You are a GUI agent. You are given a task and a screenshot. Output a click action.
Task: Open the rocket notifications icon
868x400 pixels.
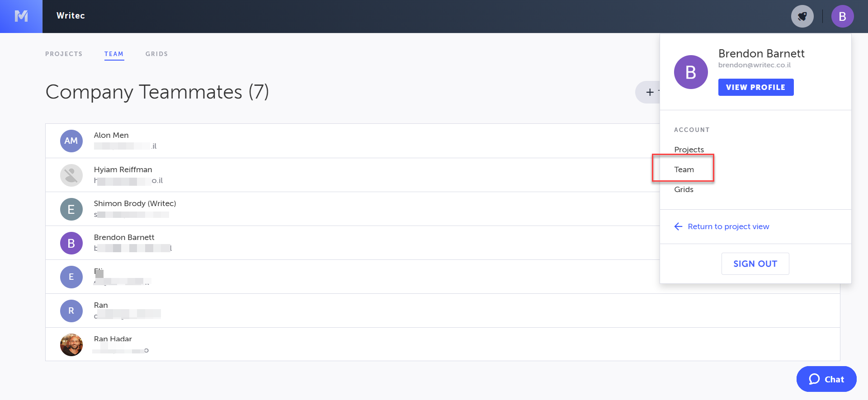tap(802, 16)
